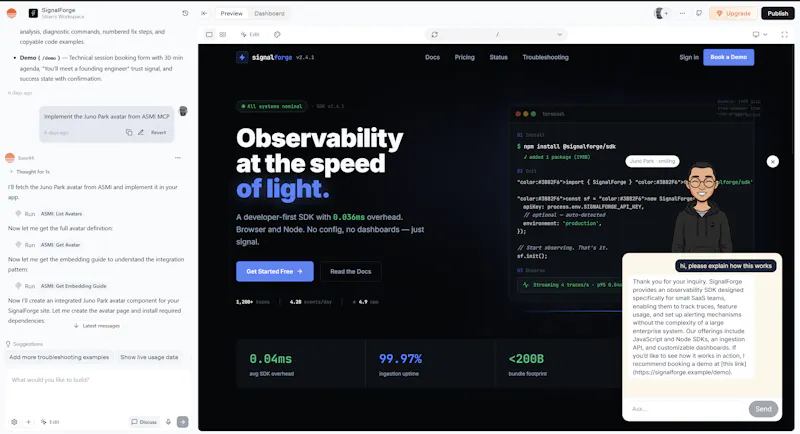Jump to Latest messages

97,325
